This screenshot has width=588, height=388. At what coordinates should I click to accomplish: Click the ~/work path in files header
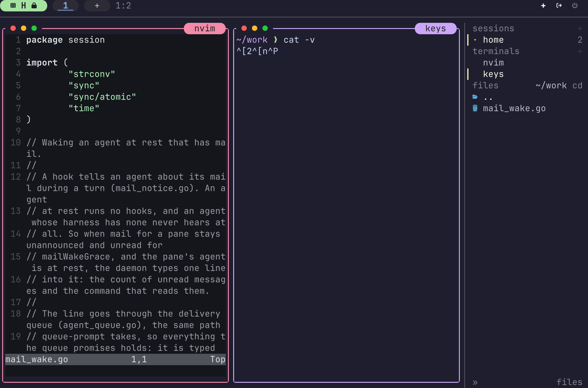(x=551, y=85)
